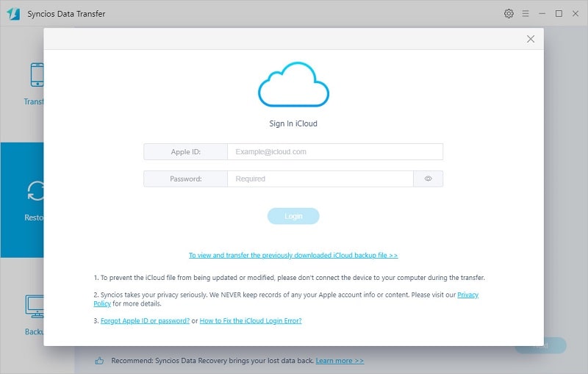Viewport: 588px width, 374px height.
Task: Click the Sign In iCloud heading text
Action: (293, 123)
